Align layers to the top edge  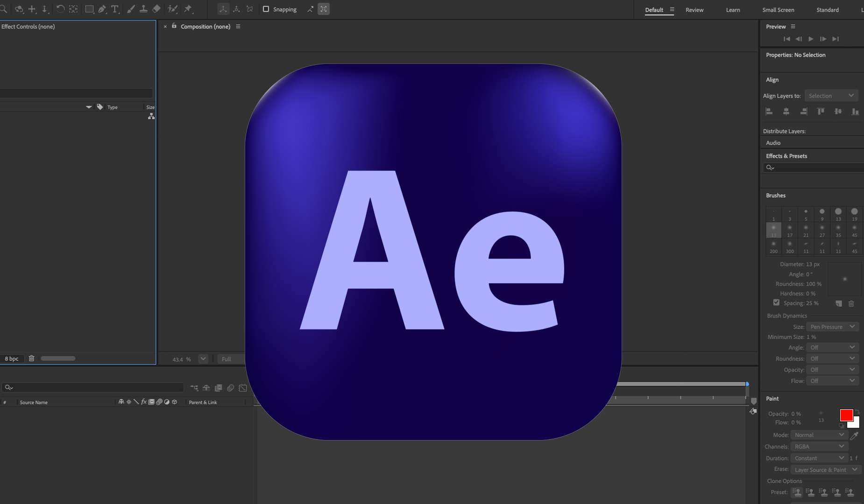pos(821,112)
